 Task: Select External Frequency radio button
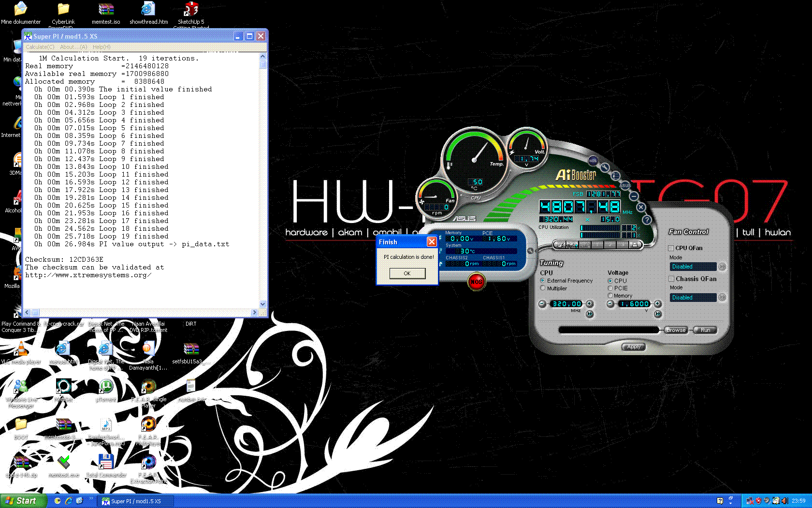tap(543, 281)
